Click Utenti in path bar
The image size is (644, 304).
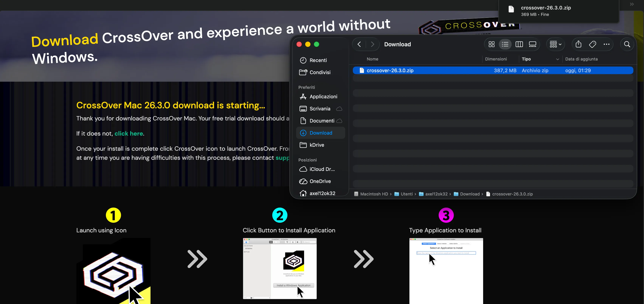click(404, 194)
